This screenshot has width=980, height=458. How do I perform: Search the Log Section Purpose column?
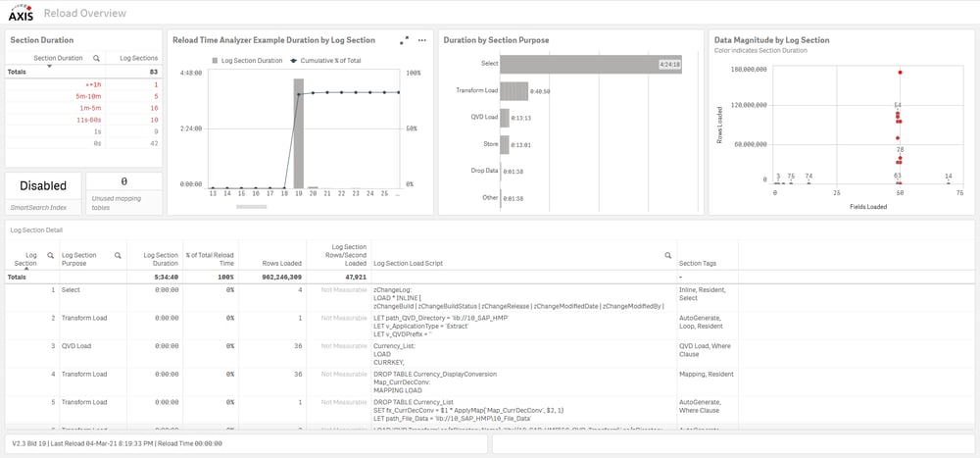[118, 255]
